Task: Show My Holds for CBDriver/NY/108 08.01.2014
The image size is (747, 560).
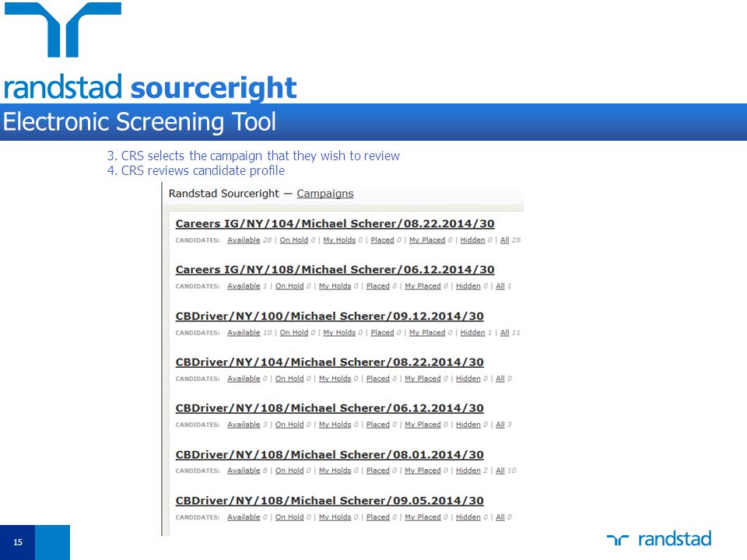Action: (x=335, y=471)
